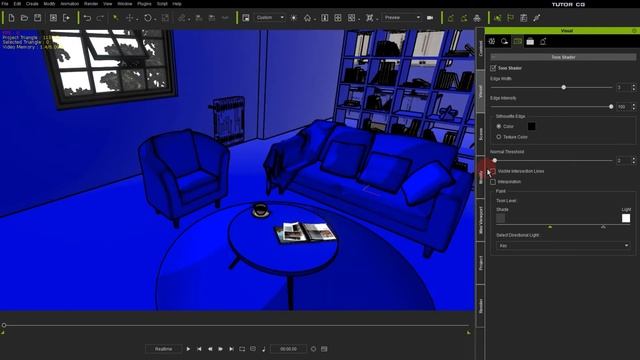Toggle the audio note icon in playback bar
The height and width of the screenshot is (360, 640).
pyautogui.click(x=264, y=349)
